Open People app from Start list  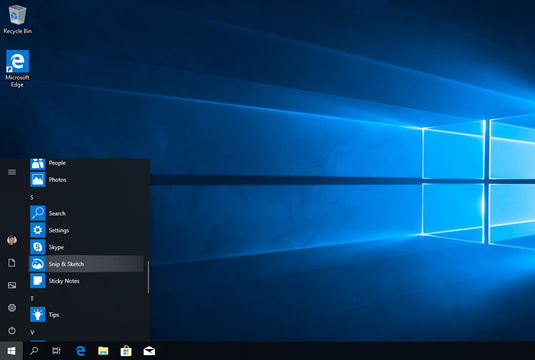click(x=86, y=163)
